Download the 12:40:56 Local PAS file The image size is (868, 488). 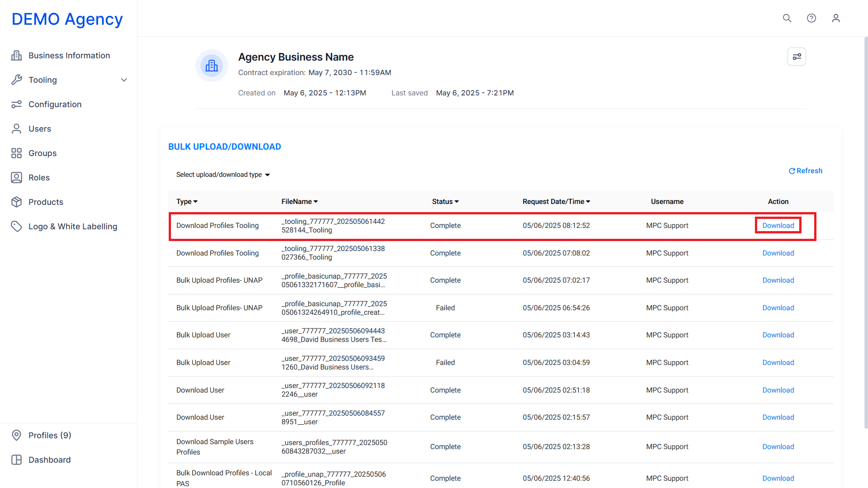click(778, 479)
